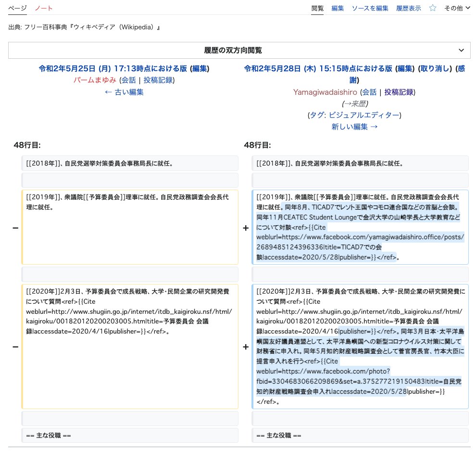This screenshot has width=476, height=451.
Task: Open 会話 link for Yamagiwadaishiro
Action: point(369,92)
